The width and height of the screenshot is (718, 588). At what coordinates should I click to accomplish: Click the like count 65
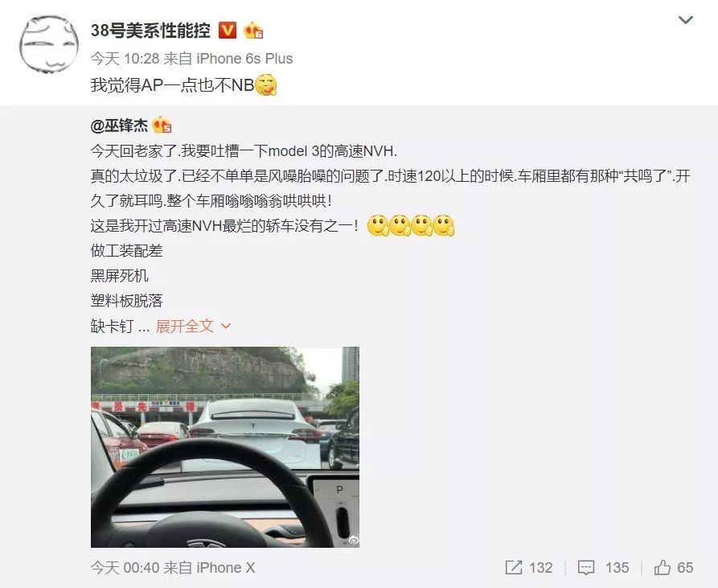click(x=684, y=568)
